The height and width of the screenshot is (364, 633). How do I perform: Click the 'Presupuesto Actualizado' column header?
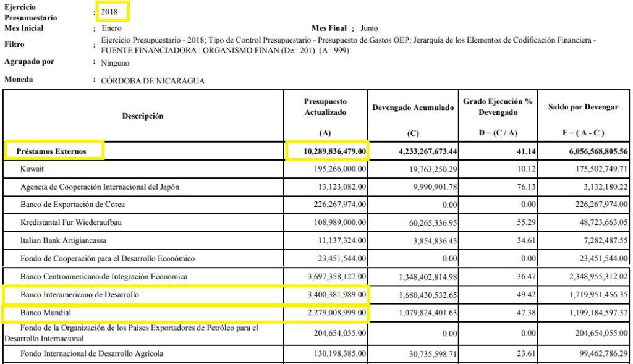[325, 107]
